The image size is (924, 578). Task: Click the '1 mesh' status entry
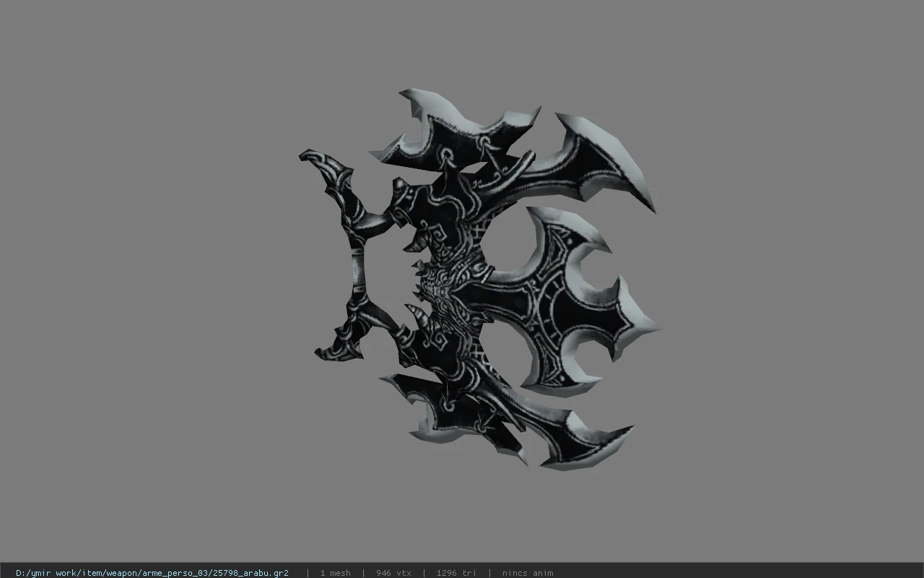(336, 573)
